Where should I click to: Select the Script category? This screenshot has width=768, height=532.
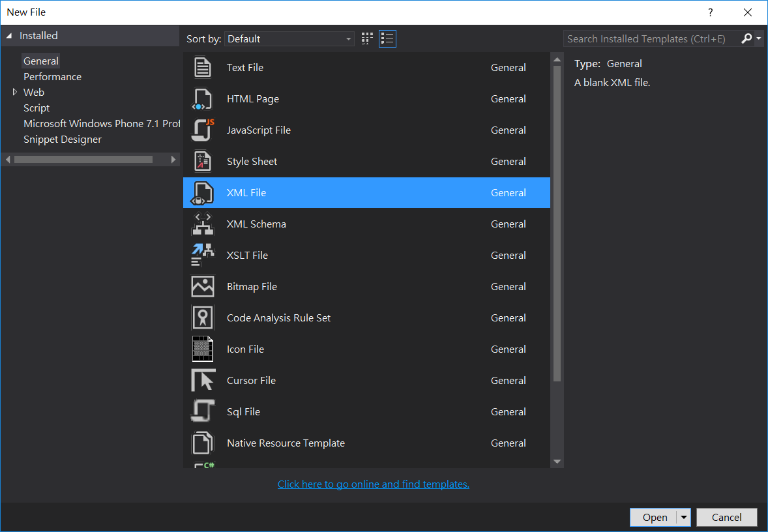pos(37,108)
